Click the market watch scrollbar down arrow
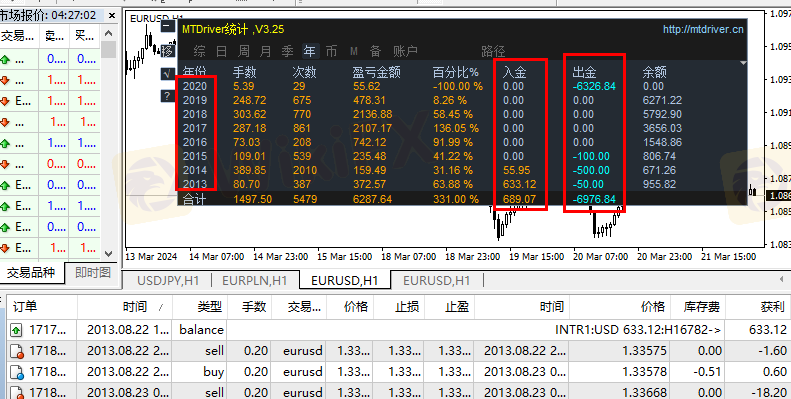Screen dimensions: 791x399 click(108, 254)
